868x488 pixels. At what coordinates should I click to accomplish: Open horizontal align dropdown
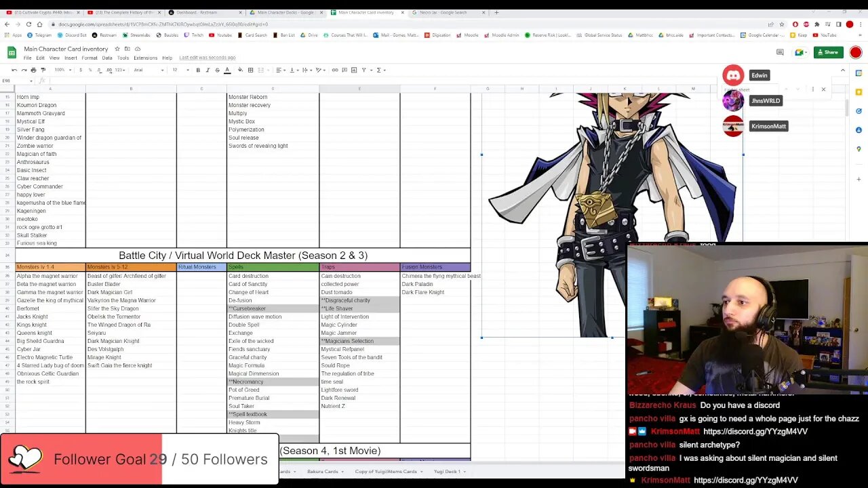click(279, 70)
